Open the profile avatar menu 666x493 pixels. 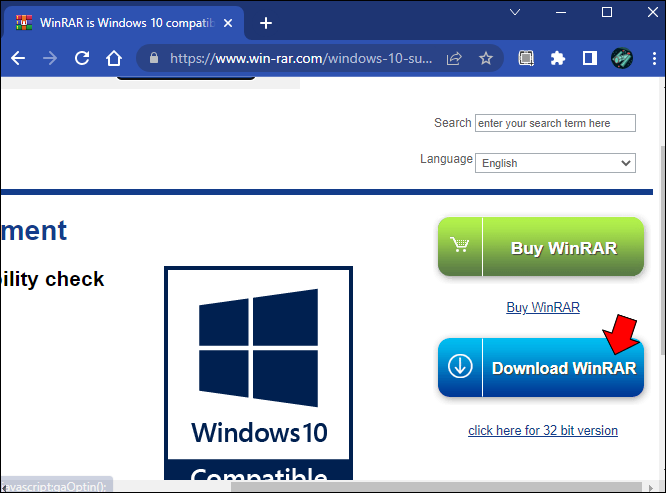click(x=622, y=58)
